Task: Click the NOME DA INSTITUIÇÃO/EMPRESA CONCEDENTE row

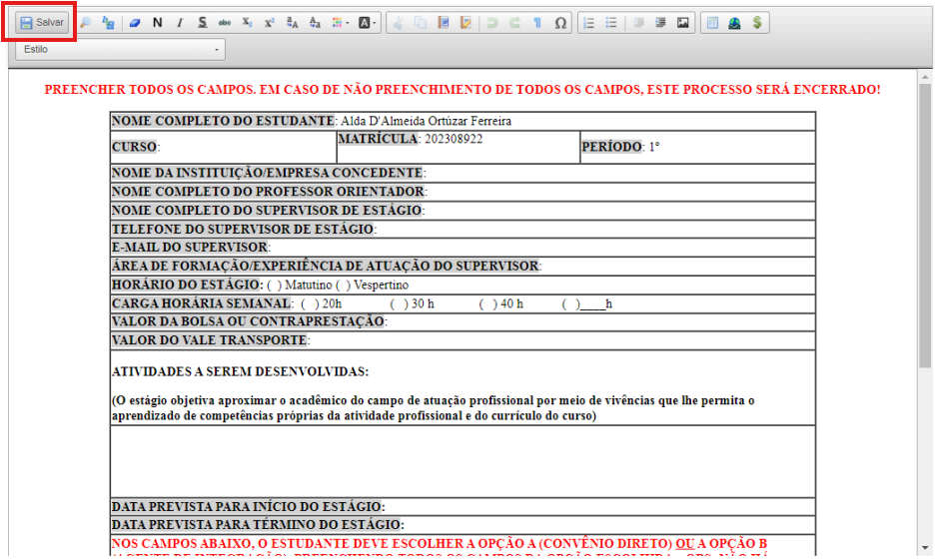Action: [463, 173]
